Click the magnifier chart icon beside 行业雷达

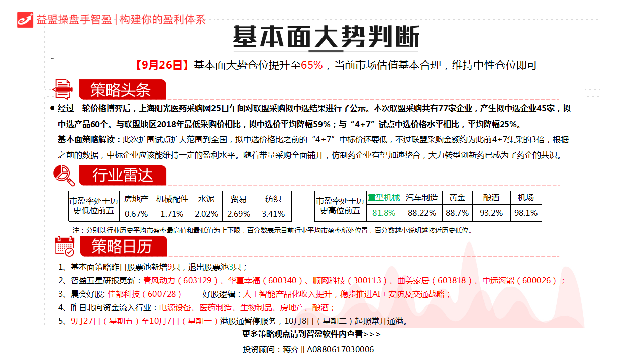64,175
